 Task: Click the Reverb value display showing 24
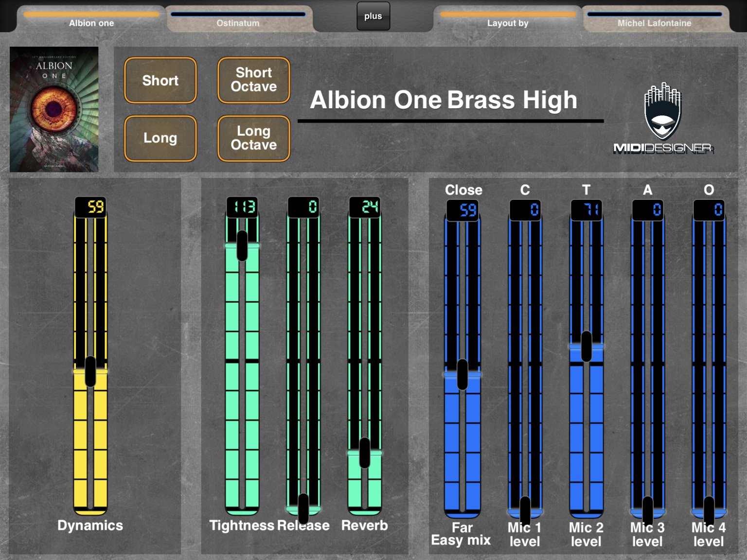pyautogui.click(x=365, y=207)
